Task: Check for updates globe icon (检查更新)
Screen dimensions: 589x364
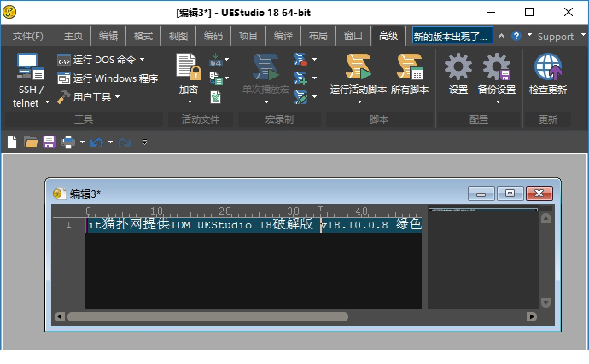Action: pos(548,66)
